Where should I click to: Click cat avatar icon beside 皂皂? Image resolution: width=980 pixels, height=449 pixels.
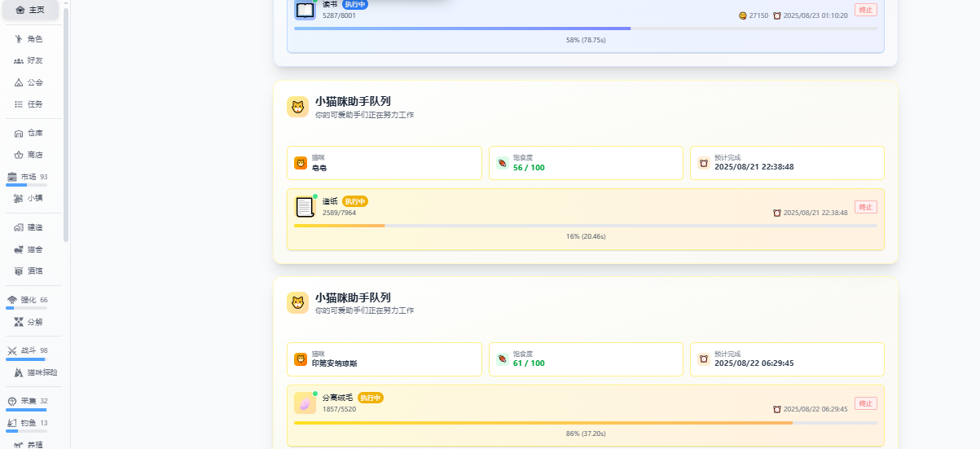(301, 163)
